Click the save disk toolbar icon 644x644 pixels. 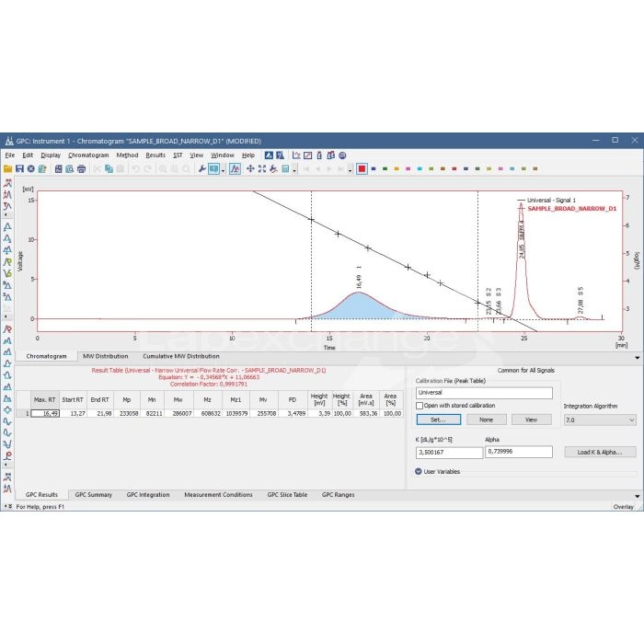coord(19,168)
